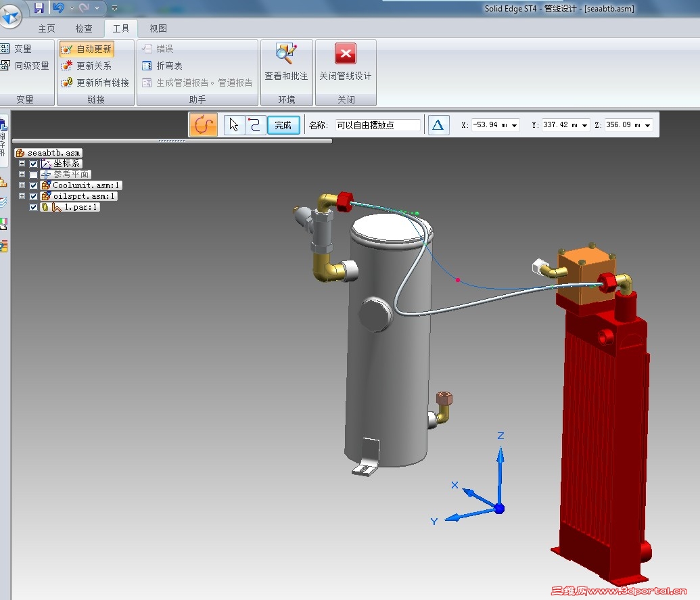Enable 参考平面 visibility checkbox
700x600 pixels.
click(x=34, y=175)
